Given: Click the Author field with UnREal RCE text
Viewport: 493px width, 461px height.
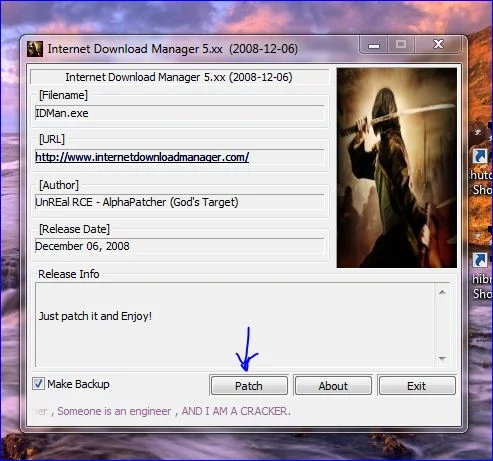Looking at the screenshot, I should tap(179, 202).
